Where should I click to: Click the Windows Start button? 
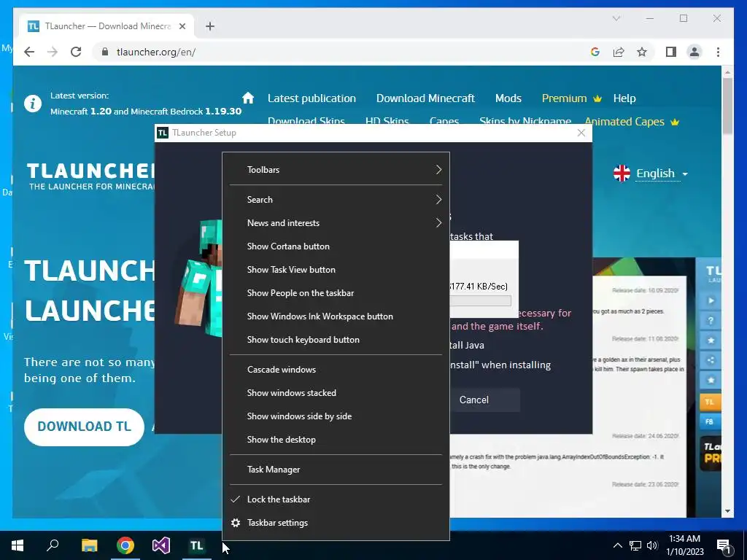pos(18,545)
